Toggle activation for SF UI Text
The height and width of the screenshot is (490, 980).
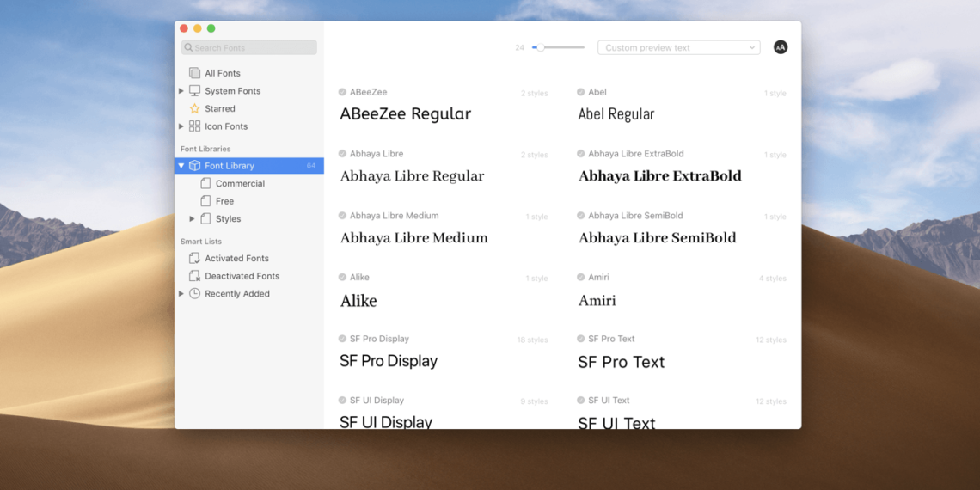point(580,400)
